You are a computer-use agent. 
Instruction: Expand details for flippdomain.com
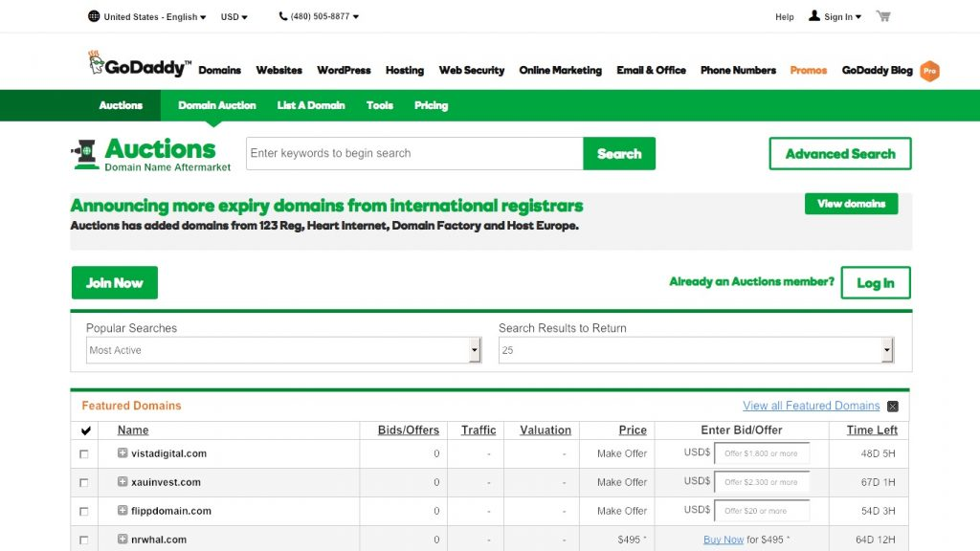[x=122, y=511]
